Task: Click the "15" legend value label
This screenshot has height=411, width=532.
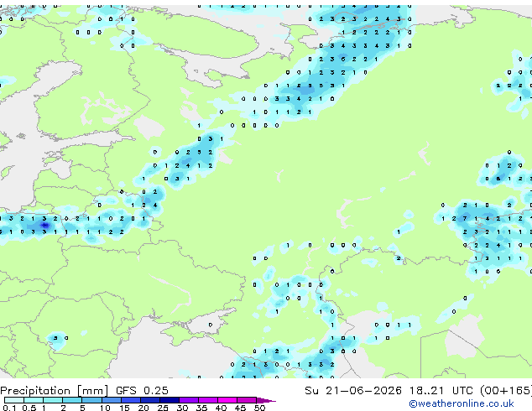Action: coord(124,408)
